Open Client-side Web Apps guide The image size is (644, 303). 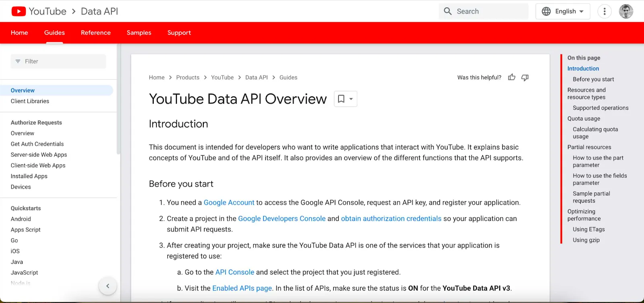[38, 166]
